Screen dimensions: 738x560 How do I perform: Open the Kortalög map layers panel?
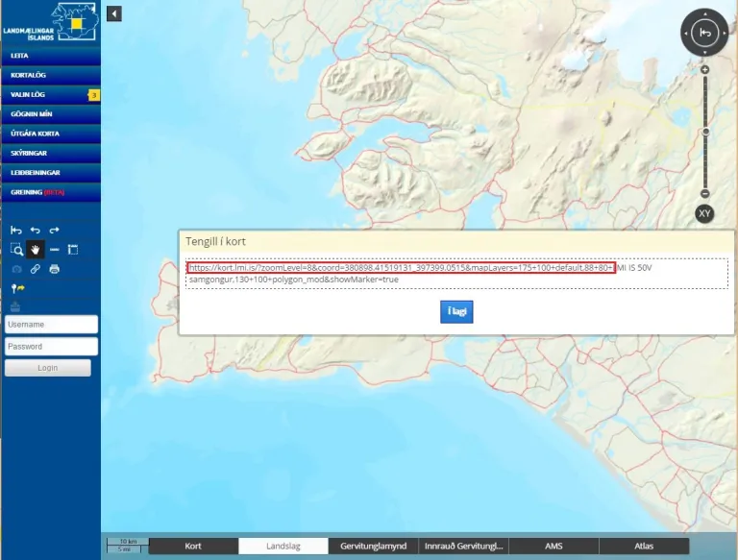(50, 75)
